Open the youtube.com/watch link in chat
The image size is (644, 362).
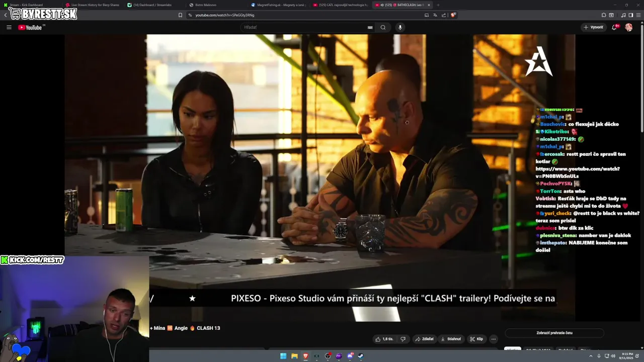click(578, 172)
